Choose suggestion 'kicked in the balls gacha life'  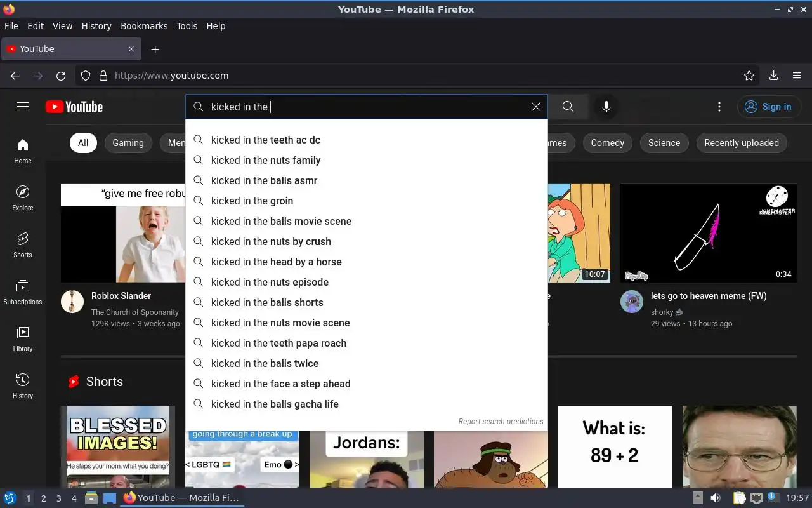(x=367, y=404)
